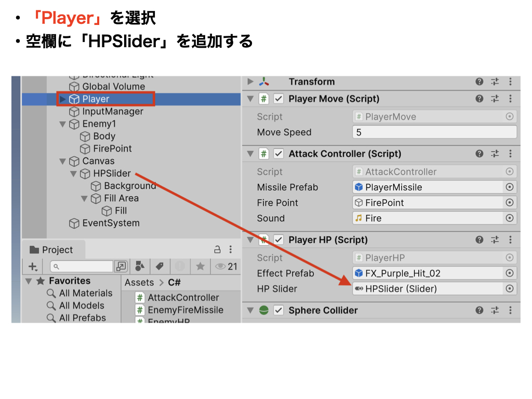Open the Project panel kebab menu
Image resolution: width=532 pixels, height=399 pixels.
click(231, 250)
